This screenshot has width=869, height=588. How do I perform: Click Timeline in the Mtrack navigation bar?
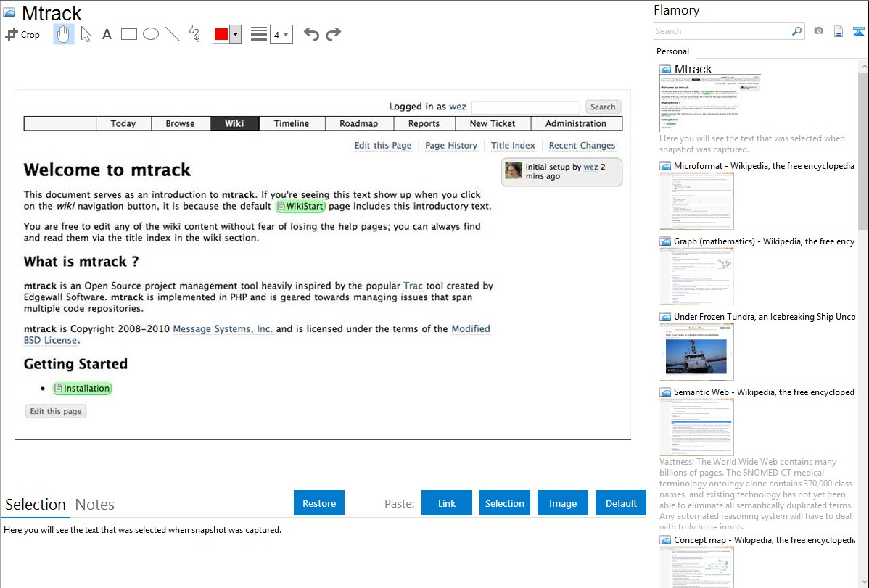point(292,123)
